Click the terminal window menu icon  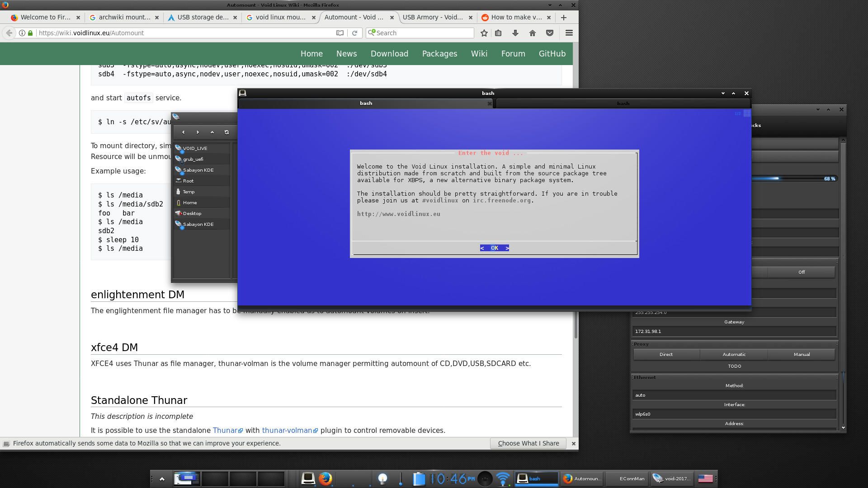click(x=242, y=93)
